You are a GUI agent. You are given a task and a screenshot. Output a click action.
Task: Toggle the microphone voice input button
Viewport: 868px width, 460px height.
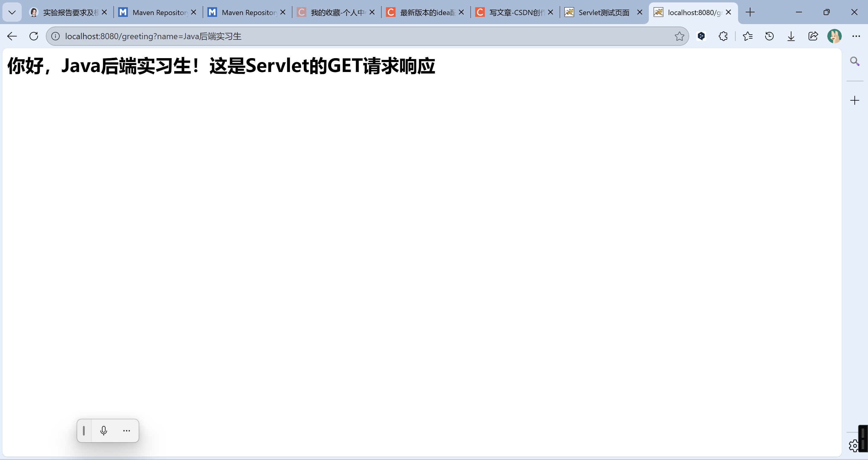tap(103, 430)
